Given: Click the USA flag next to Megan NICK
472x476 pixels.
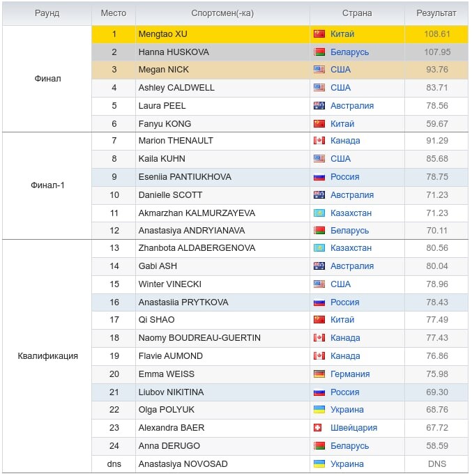Looking at the screenshot, I should [319, 70].
